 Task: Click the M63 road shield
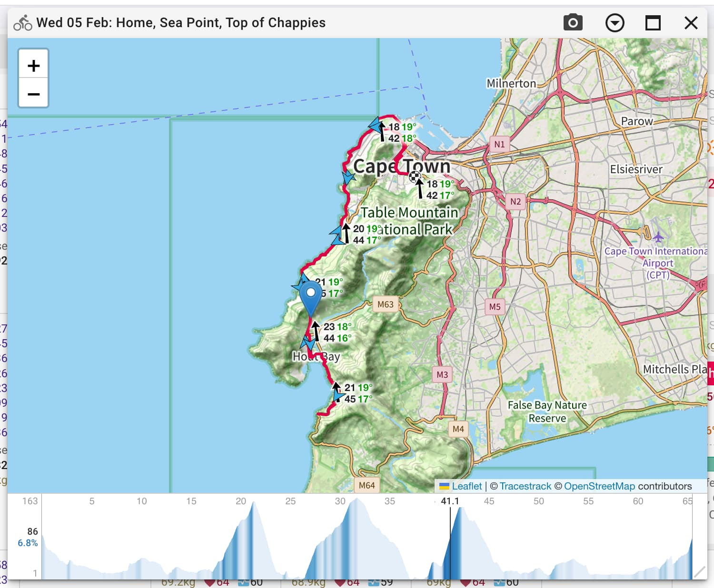(386, 304)
